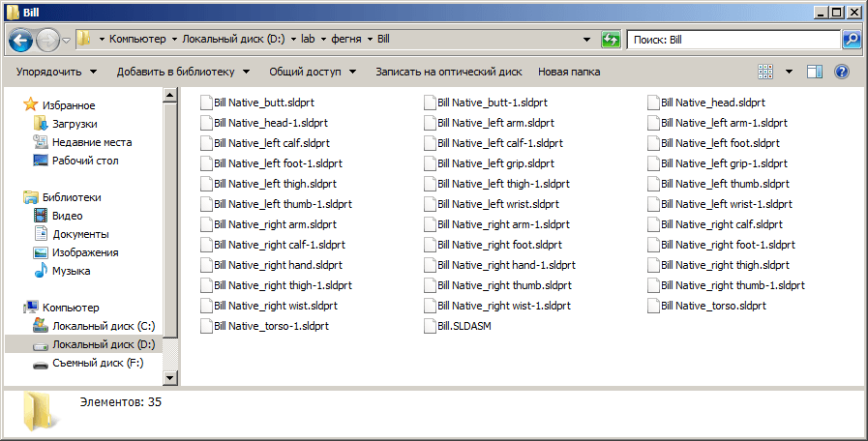The image size is (868, 441).
Task: Click the Новая папка button
Action: 569,72
